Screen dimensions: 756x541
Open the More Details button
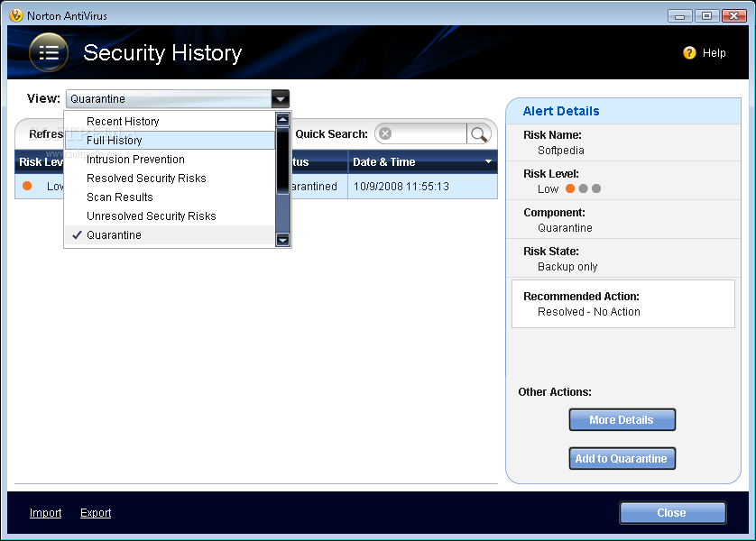tap(622, 419)
